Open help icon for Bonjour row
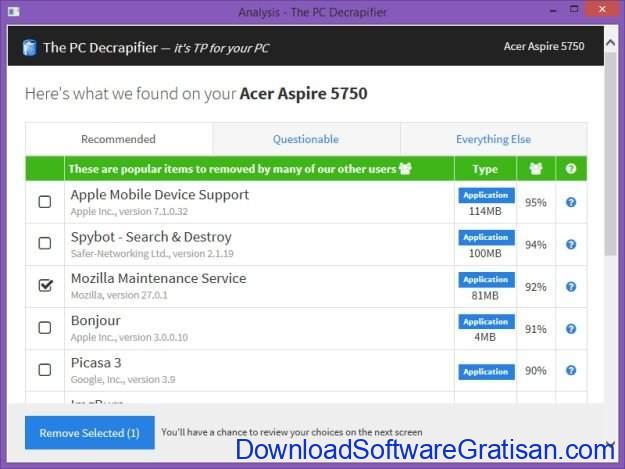625x469 pixels. [x=571, y=329]
